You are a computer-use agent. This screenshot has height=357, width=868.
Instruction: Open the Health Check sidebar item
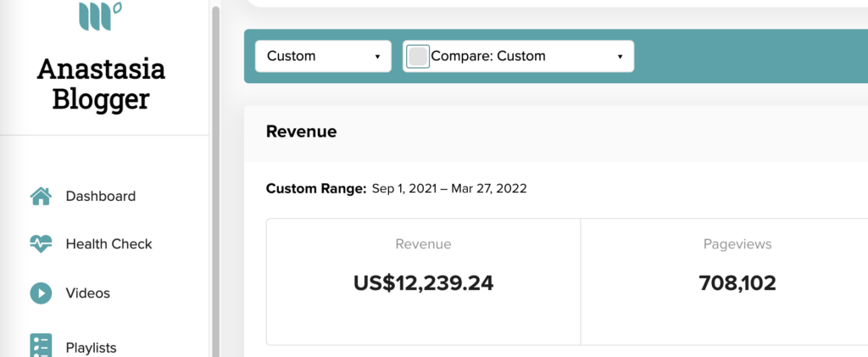point(109,244)
